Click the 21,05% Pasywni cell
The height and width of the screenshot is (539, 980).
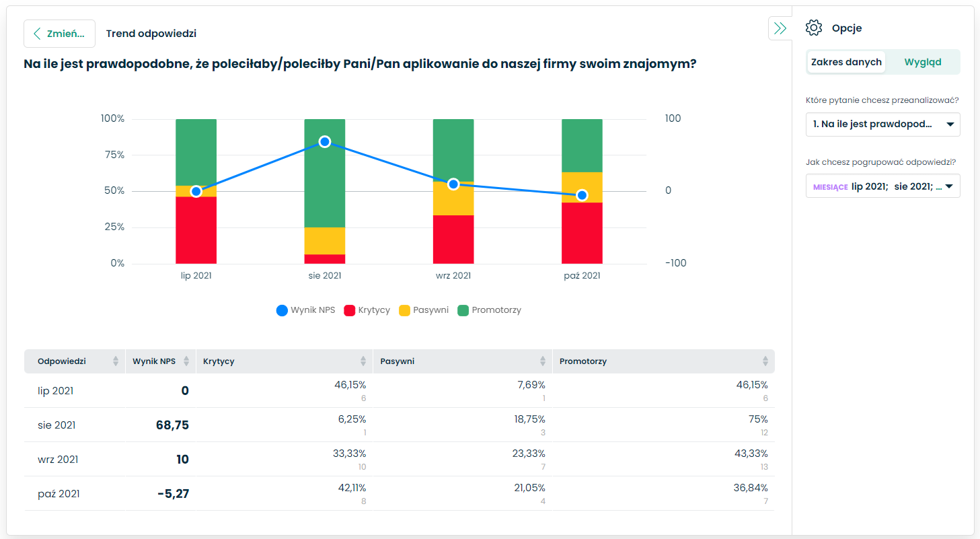click(529, 488)
